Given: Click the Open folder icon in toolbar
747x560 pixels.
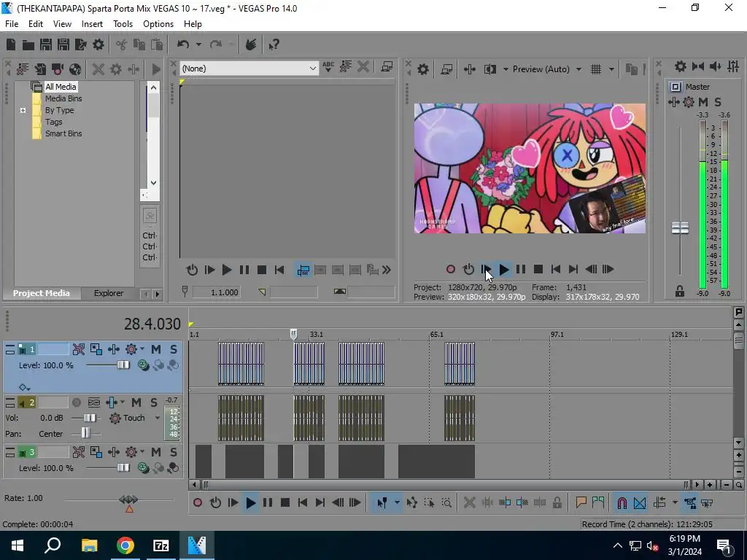Looking at the screenshot, I should (28, 44).
